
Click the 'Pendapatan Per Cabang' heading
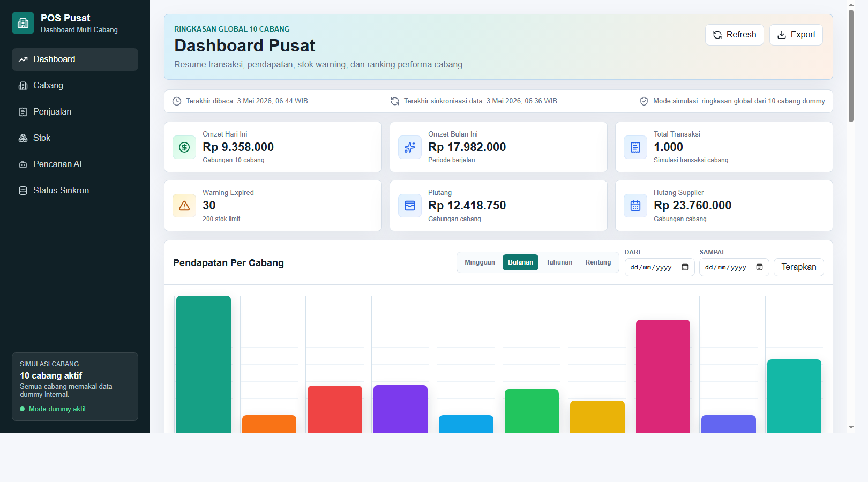click(228, 263)
